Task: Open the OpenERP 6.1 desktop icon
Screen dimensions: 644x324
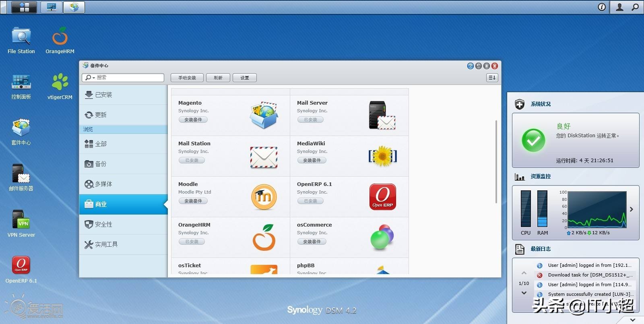Action: click(x=21, y=266)
